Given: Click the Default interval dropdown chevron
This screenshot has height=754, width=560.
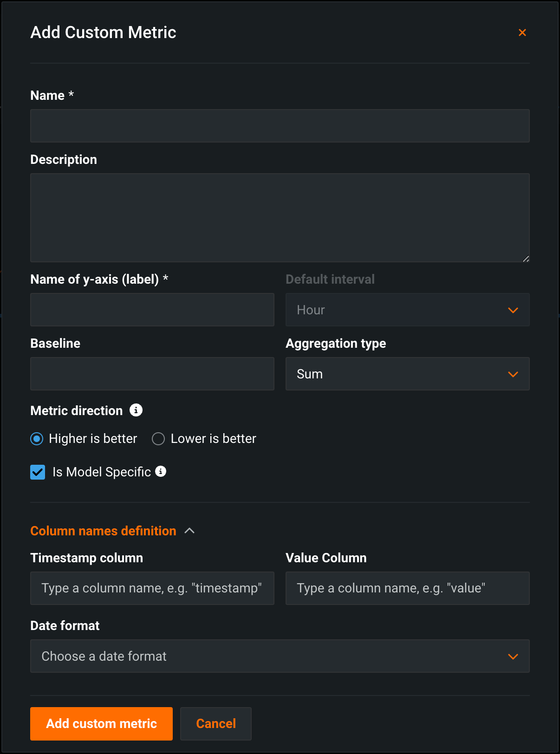Looking at the screenshot, I should click(513, 310).
